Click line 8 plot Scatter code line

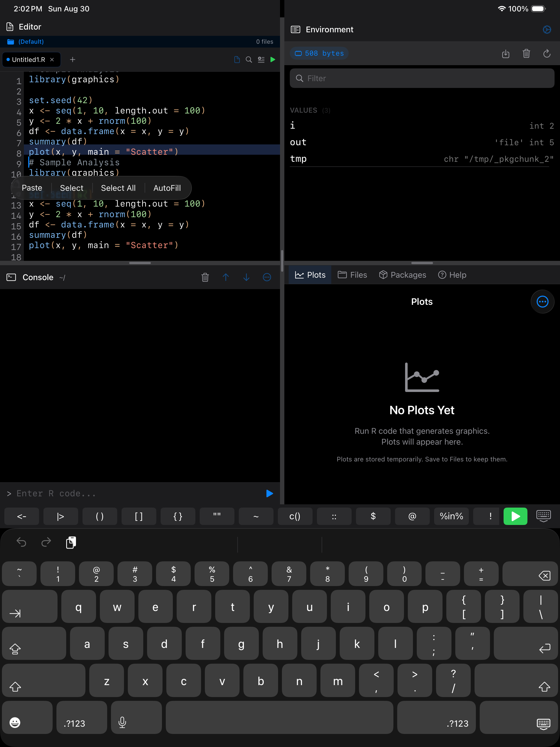tap(103, 152)
